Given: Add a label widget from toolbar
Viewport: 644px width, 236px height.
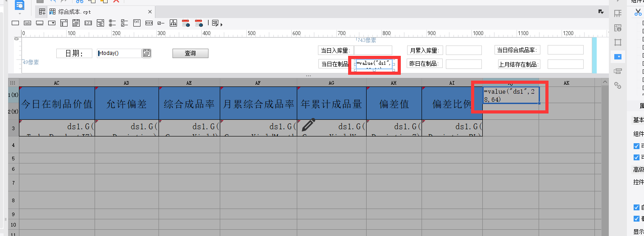Looking at the screenshot, I should 27,23.
